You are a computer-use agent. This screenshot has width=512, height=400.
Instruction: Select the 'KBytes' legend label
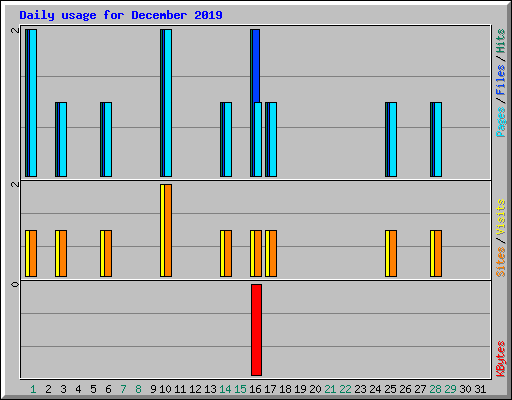click(x=500, y=359)
